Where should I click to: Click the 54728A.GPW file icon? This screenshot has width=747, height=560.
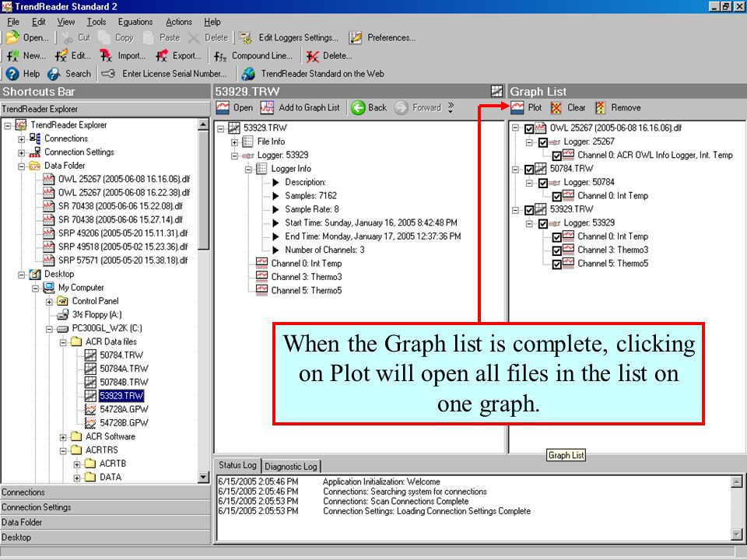coord(90,410)
